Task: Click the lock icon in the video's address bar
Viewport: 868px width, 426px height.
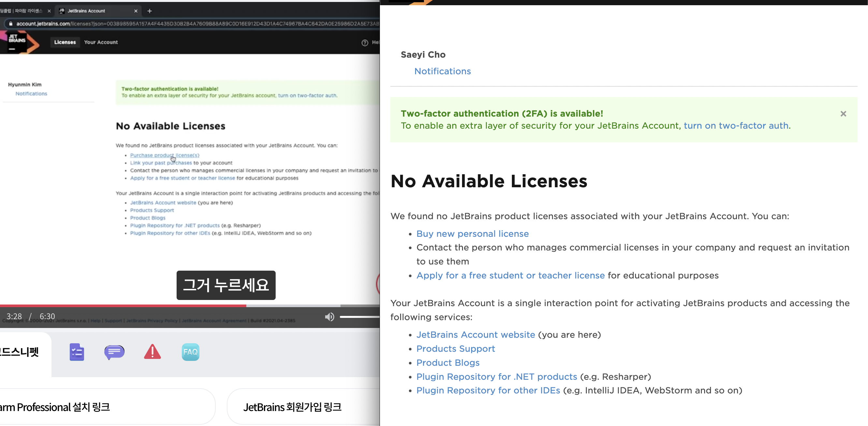Action: click(x=11, y=23)
